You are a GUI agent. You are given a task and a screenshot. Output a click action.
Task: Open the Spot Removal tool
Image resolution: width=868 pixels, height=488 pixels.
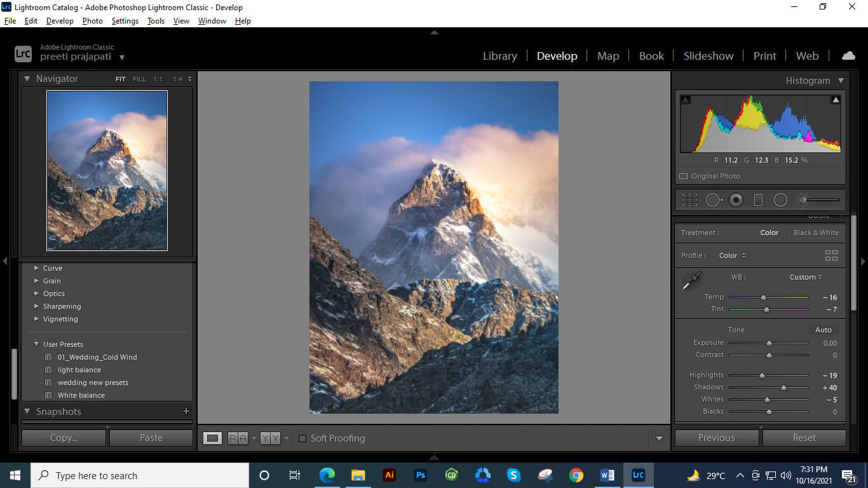[x=713, y=200]
